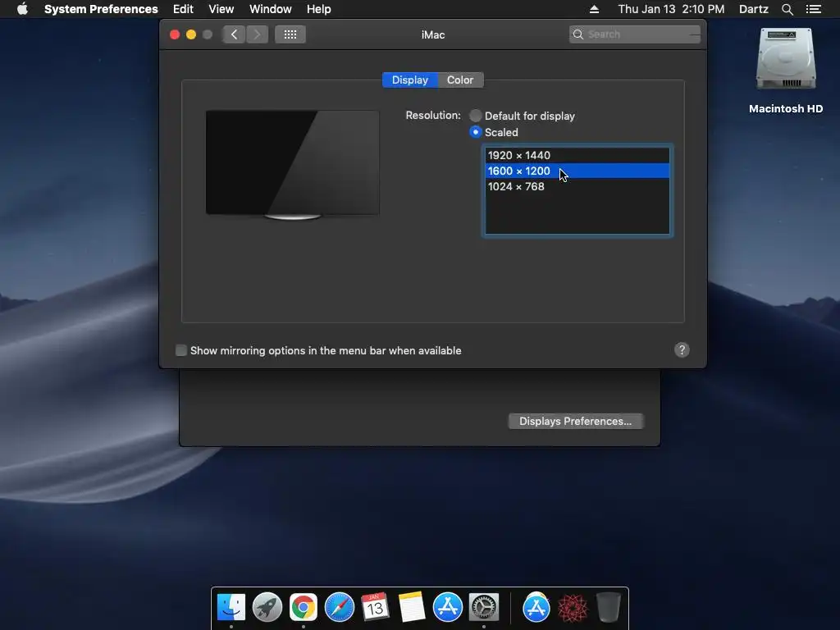Open the Apple menu
The image size is (840, 630).
click(22, 9)
